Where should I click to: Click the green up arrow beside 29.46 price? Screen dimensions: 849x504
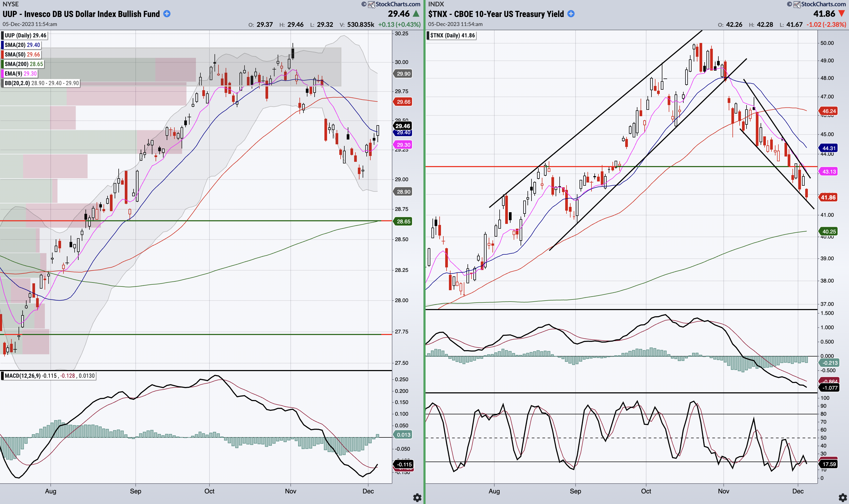(416, 14)
